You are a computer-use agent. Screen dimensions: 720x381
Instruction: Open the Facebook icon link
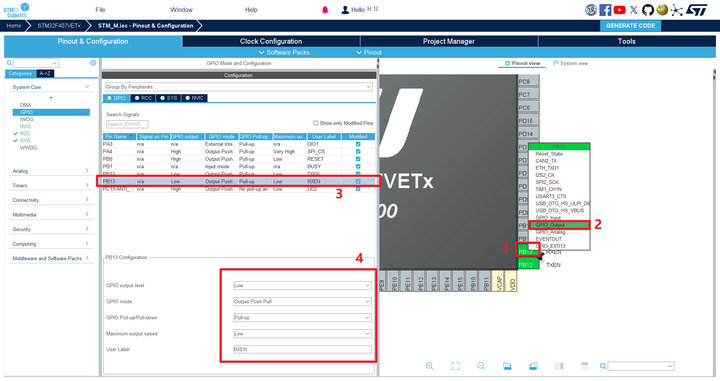pos(605,10)
